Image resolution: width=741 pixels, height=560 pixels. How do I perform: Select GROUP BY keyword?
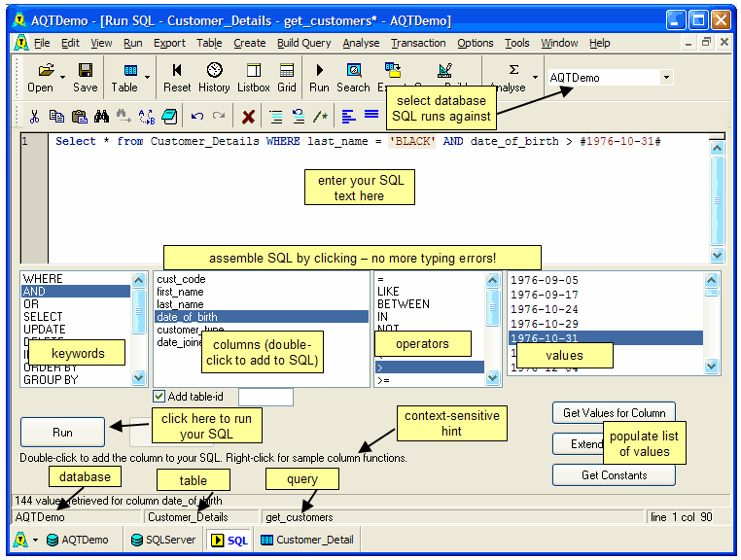tap(76, 380)
